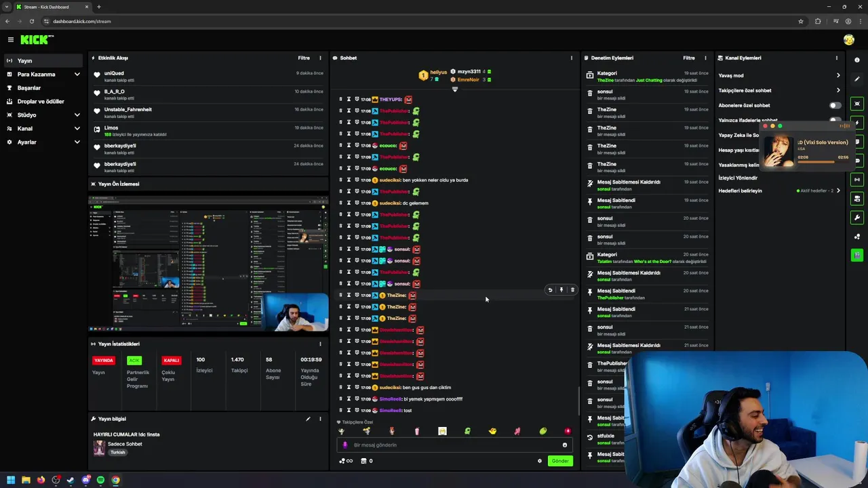Click the Sohbet chat scrollbar
Screen dimensions: 868x488
[x=578, y=400]
